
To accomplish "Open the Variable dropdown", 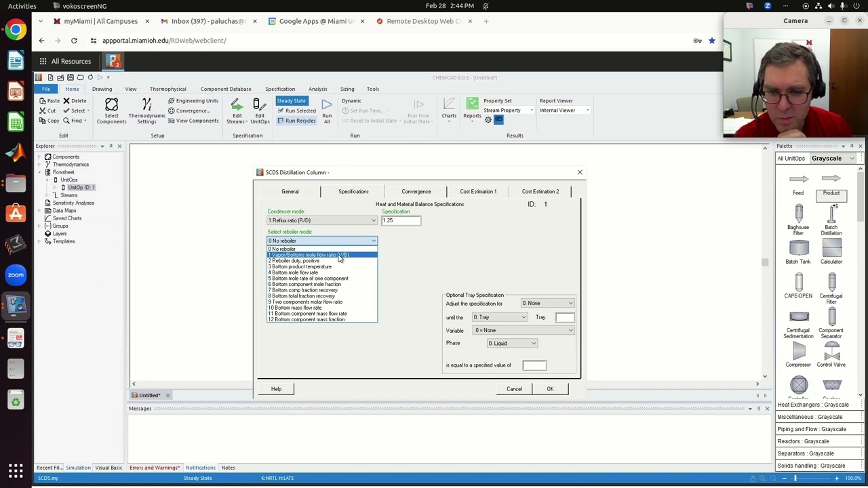I will (524, 330).
